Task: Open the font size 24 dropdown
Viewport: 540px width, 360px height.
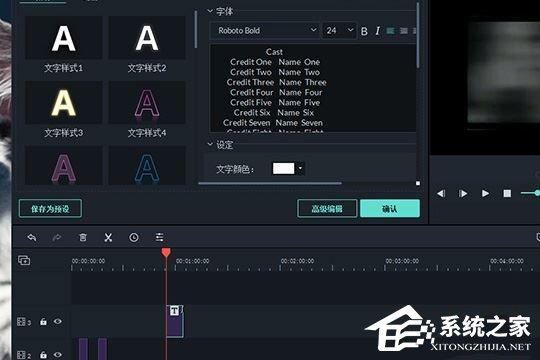Action: 339,31
